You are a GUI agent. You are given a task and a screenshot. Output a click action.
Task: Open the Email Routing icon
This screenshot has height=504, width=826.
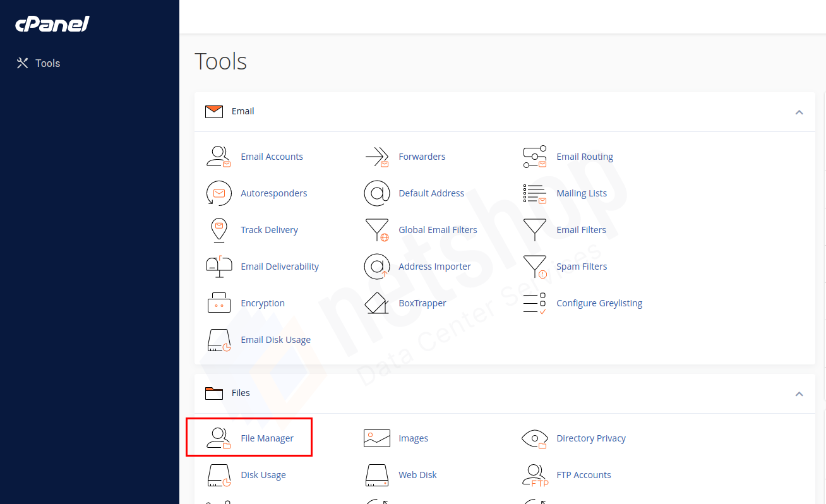535,157
